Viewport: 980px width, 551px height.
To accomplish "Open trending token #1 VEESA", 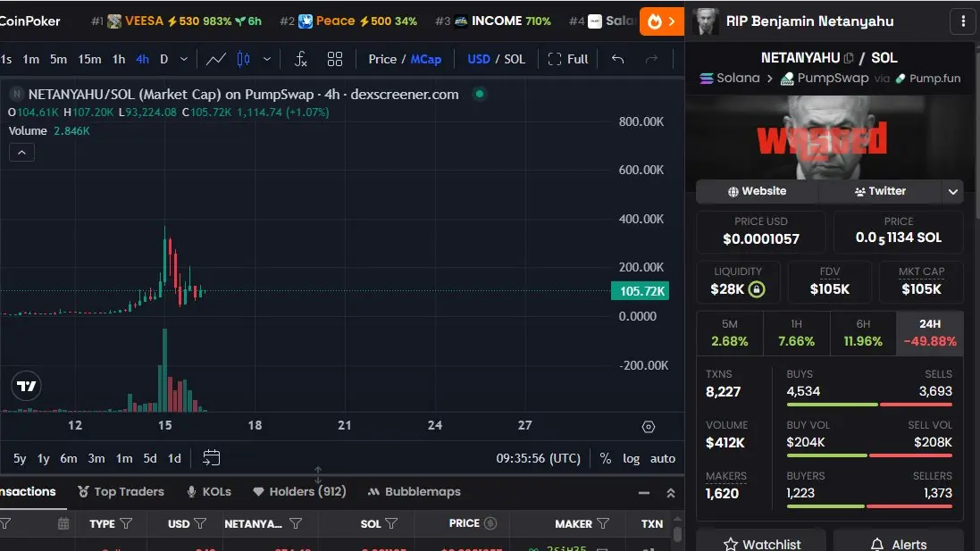I will click(x=176, y=21).
